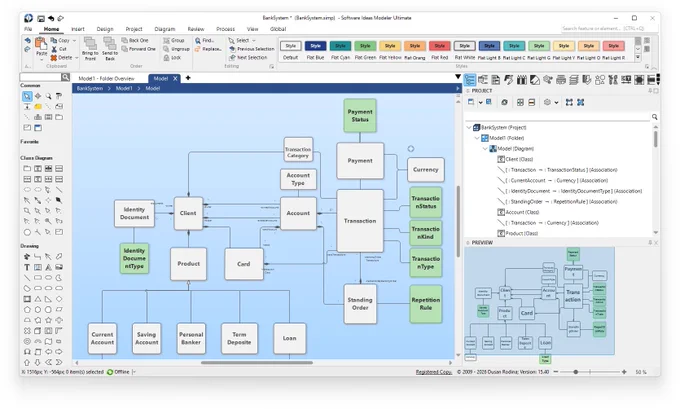Image resolution: width=680 pixels, height=409 pixels.
Task: Select the Payment Status class box
Action: [360, 115]
